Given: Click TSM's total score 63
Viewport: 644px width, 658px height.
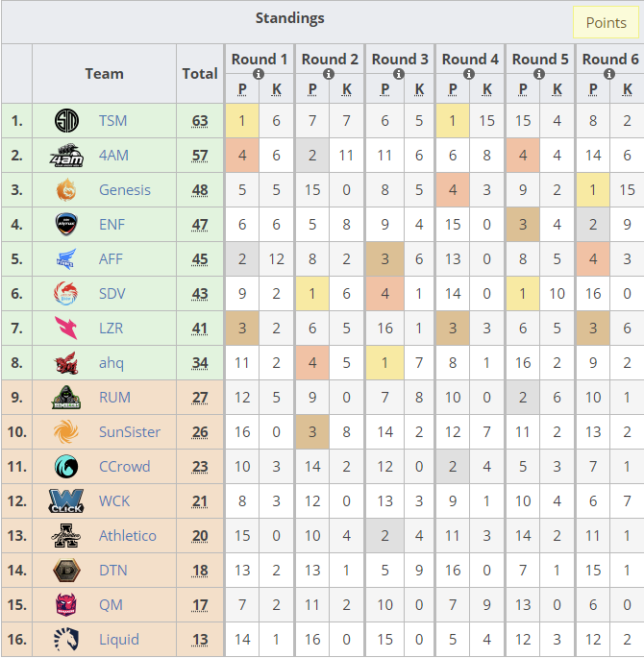Looking at the screenshot, I should point(200,121).
